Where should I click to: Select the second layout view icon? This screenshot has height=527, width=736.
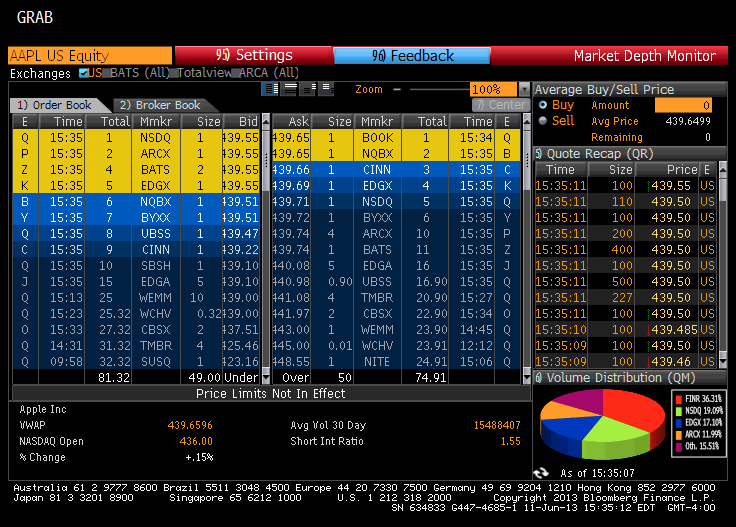(289, 89)
